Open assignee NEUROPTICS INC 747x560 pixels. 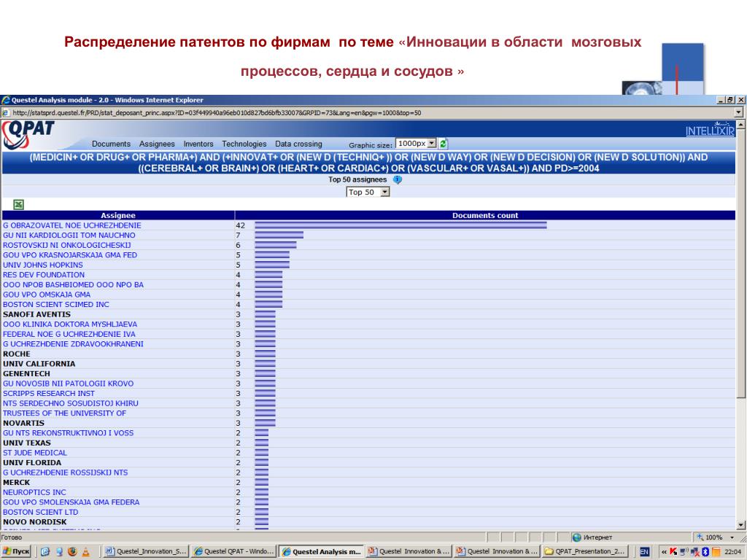click(x=35, y=492)
